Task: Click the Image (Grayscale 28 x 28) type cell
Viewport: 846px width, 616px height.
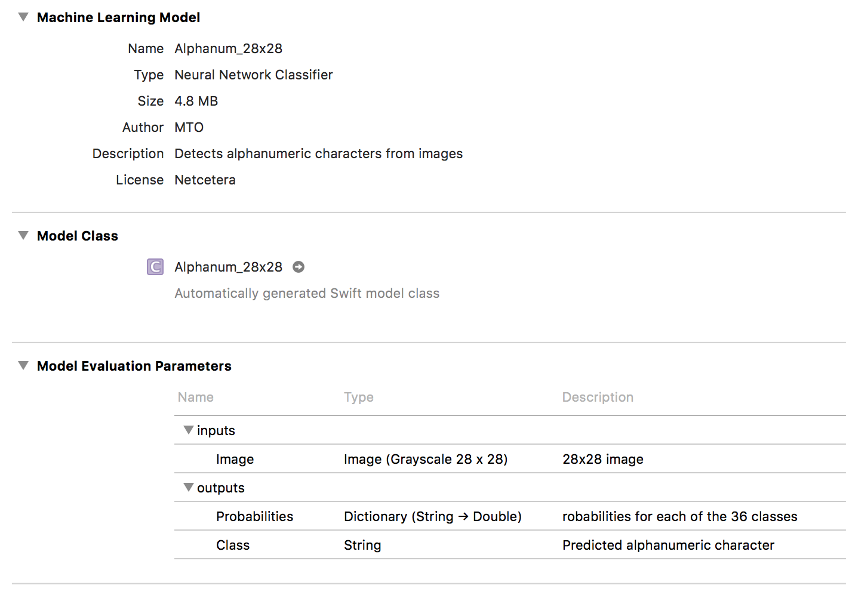Action: (426, 459)
